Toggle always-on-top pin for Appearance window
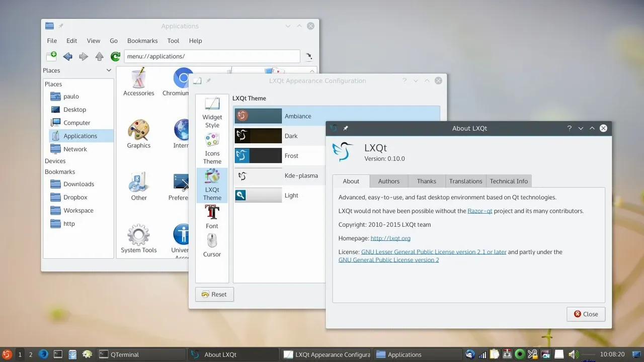The image size is (644, 362). [x=208, y=80]
